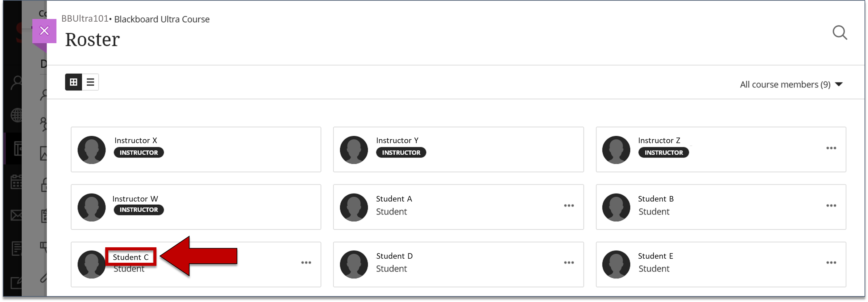Open more options menu for Student E

coord(831,262)
